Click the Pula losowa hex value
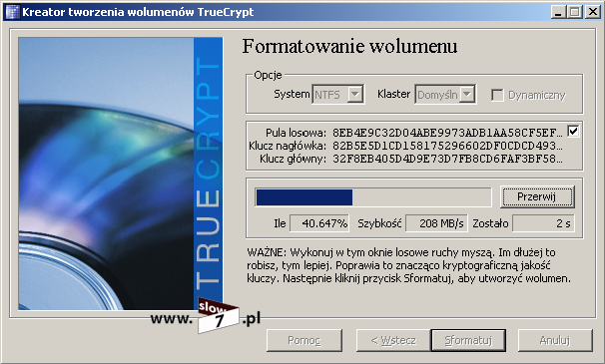The height and width of the screenshot is (364, 605). 447,133
